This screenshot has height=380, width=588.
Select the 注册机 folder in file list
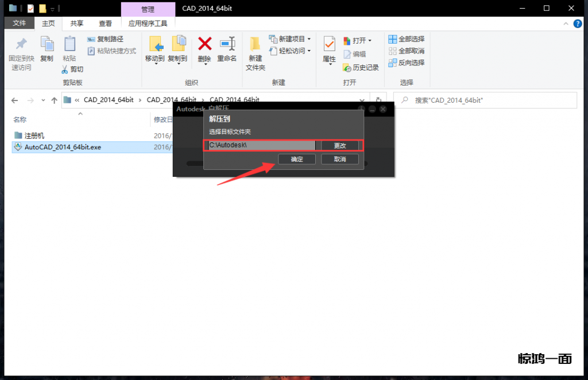point(34,135)
